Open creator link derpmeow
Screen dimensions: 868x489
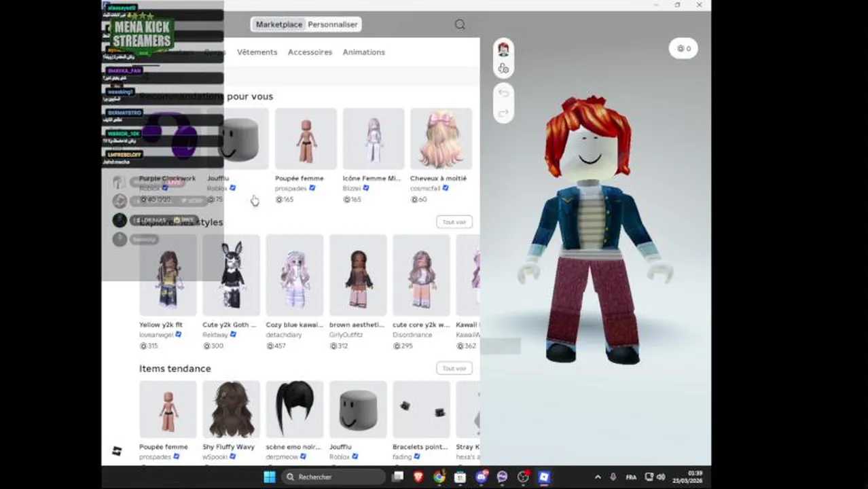coord(283,457)
